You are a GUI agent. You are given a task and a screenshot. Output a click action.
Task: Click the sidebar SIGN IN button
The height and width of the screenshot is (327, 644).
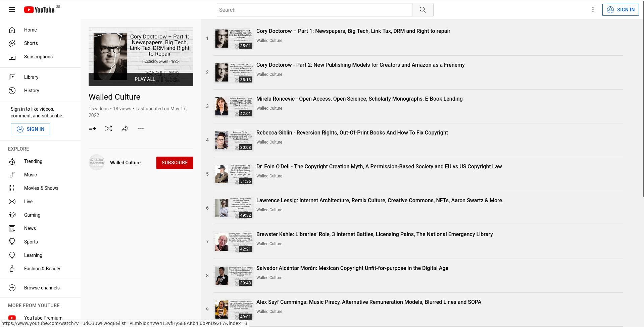30,129
